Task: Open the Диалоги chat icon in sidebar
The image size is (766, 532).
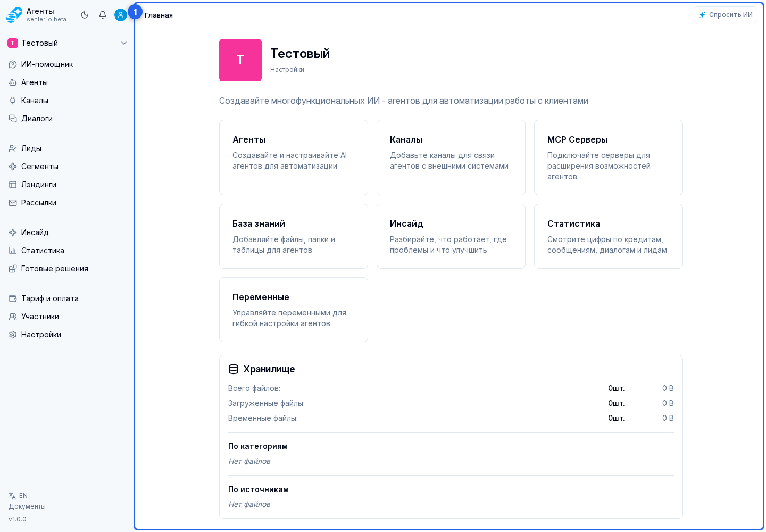Action: pos(13,119)
